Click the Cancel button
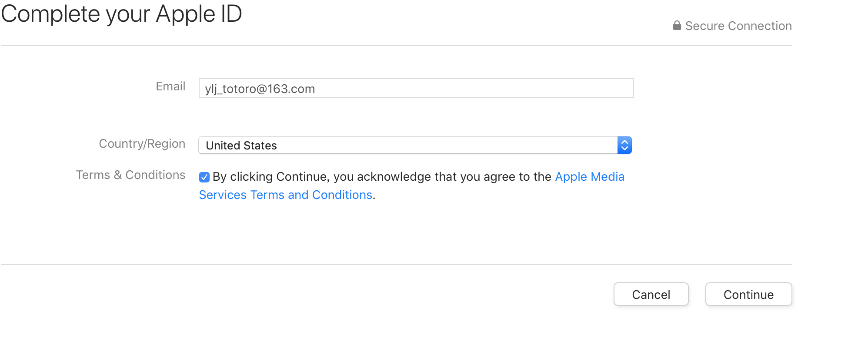 pyautogui.click(x=651, y=295)
